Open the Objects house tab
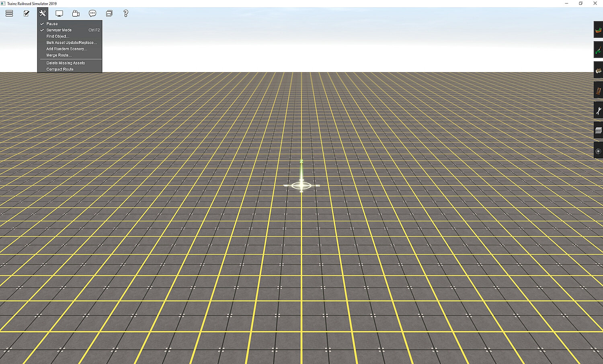Image resolution: width=603 pixels, height=364 pixels. pyautogui.click(x=598, y=70)
